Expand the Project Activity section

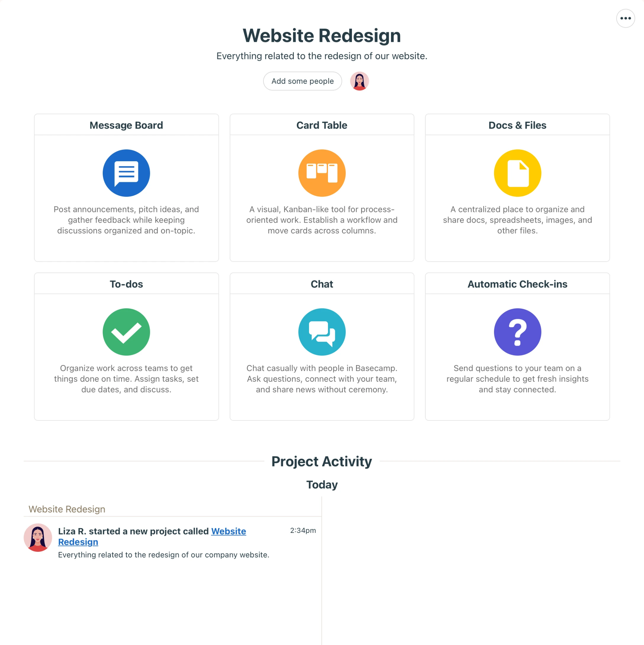click(x=322, y=461)
